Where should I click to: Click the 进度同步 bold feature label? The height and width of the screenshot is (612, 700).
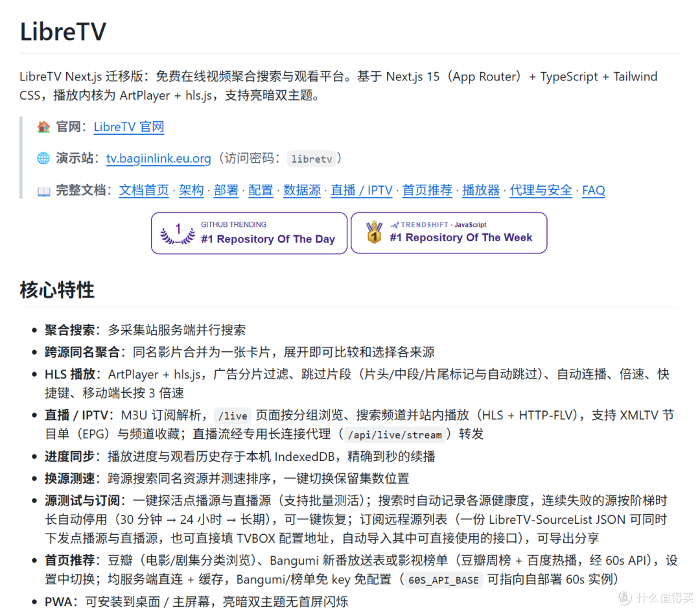tap(69, 456)
